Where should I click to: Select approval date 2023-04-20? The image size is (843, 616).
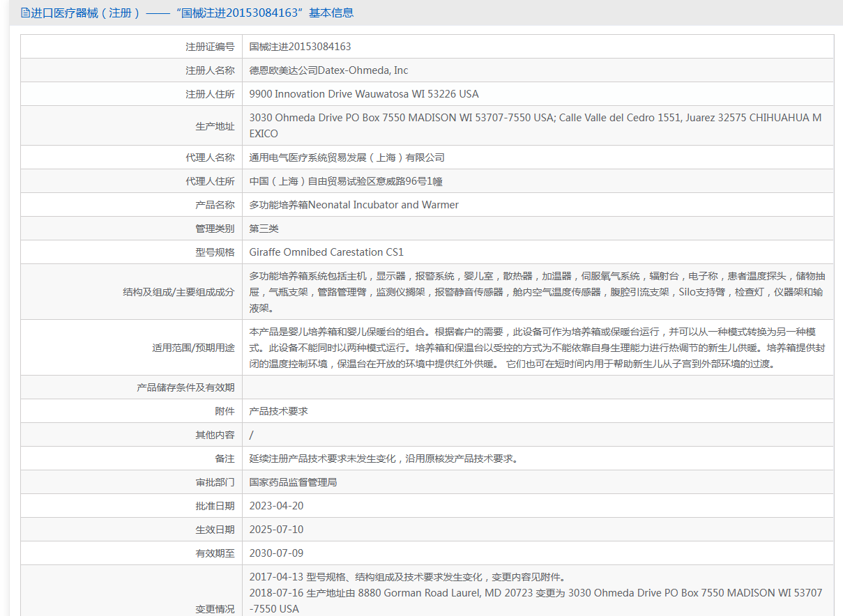277,506
